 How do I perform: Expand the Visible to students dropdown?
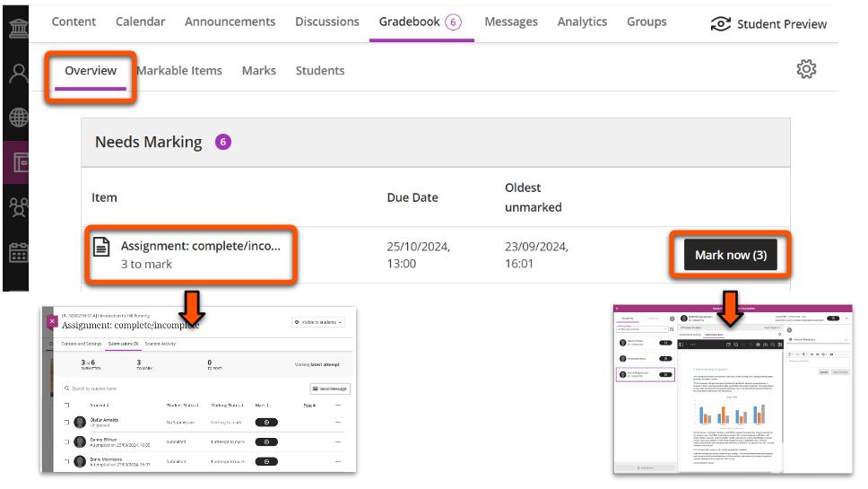[x=319, y=322]
